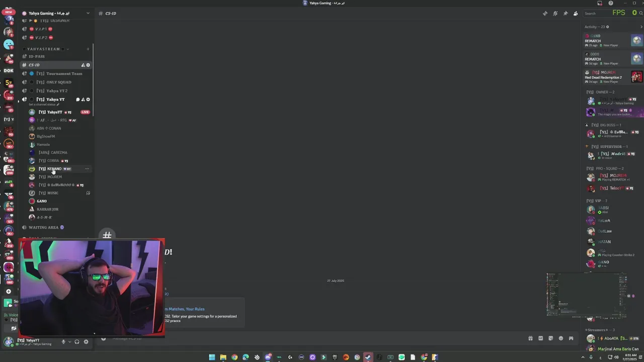Open the gift icon in message bar
644x362 pixels.
pos(530,338)
